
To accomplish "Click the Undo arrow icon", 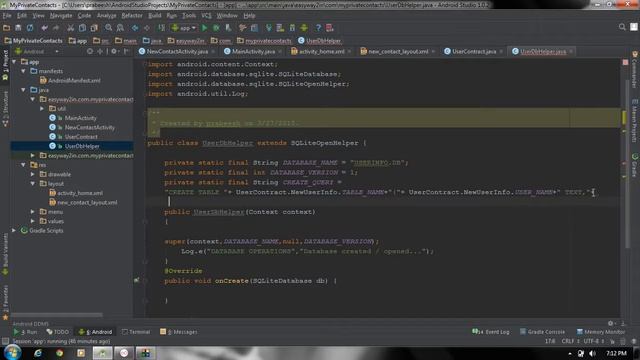I will pyautogui.click(x=44, y=28).
